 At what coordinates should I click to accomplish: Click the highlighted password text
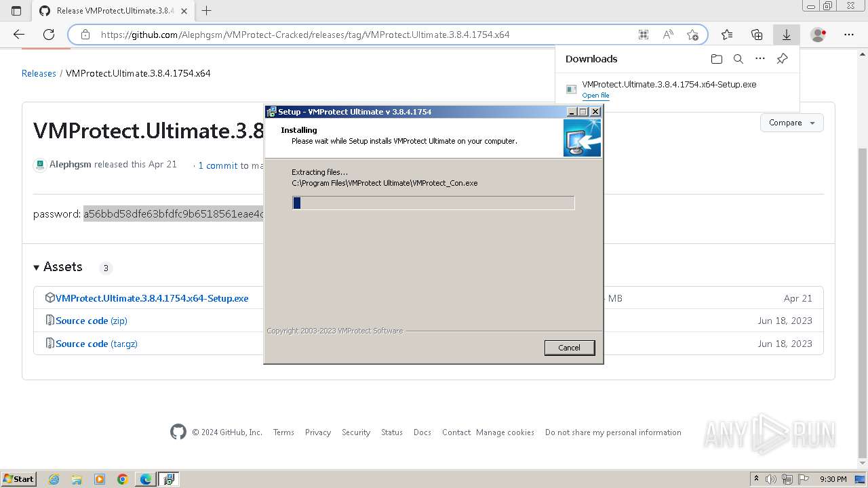174,214
